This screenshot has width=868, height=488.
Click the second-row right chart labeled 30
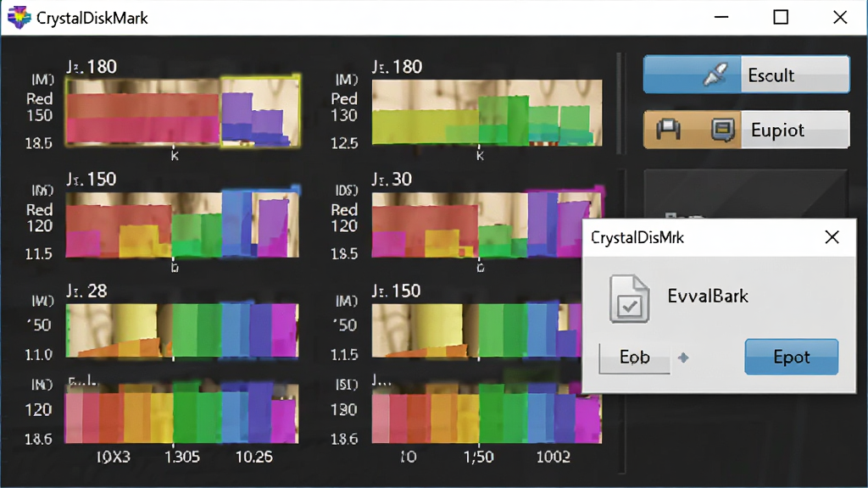click(x=477, y=224)
